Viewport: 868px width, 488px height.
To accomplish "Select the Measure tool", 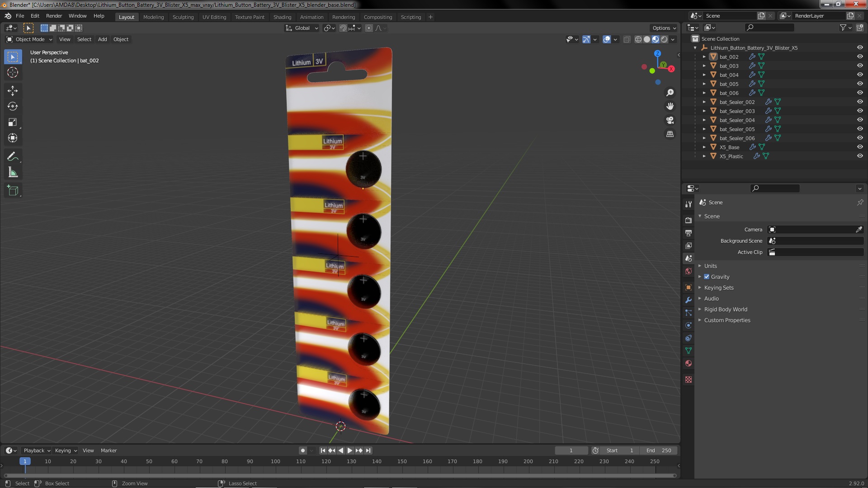I will (x=13, y=173).
